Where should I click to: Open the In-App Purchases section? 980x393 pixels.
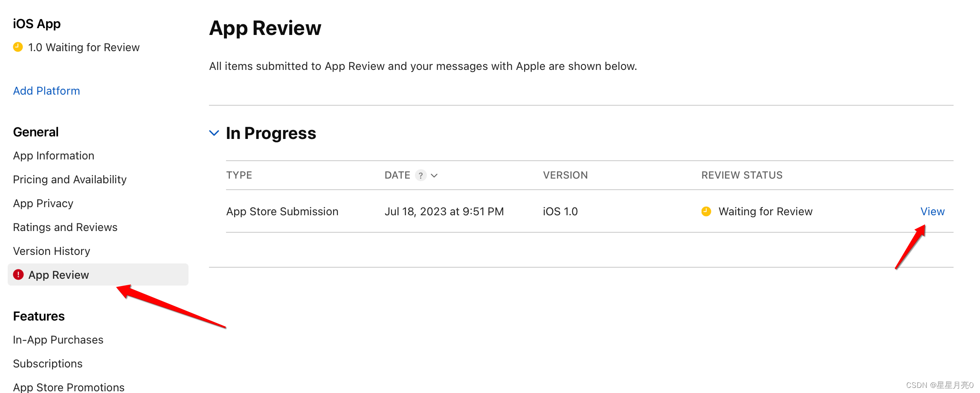pos(58,340)
